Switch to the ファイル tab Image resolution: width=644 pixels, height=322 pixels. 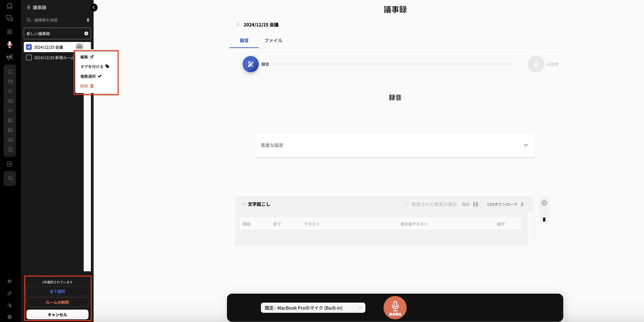click(x=273, y=40)
